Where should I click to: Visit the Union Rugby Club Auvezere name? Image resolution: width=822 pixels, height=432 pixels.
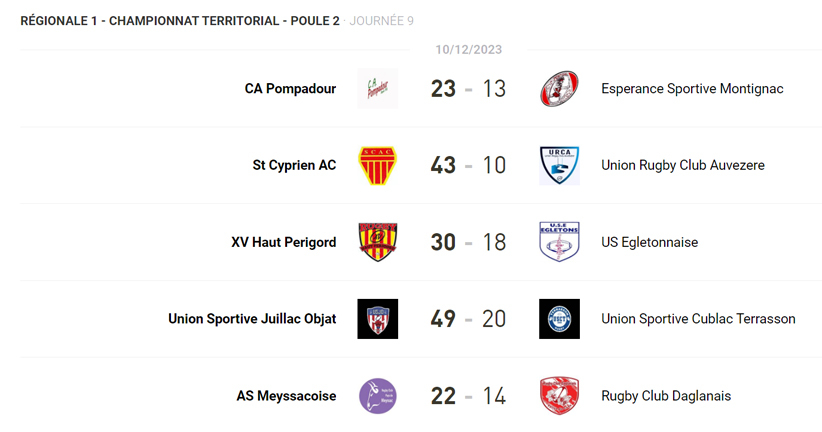682,165
